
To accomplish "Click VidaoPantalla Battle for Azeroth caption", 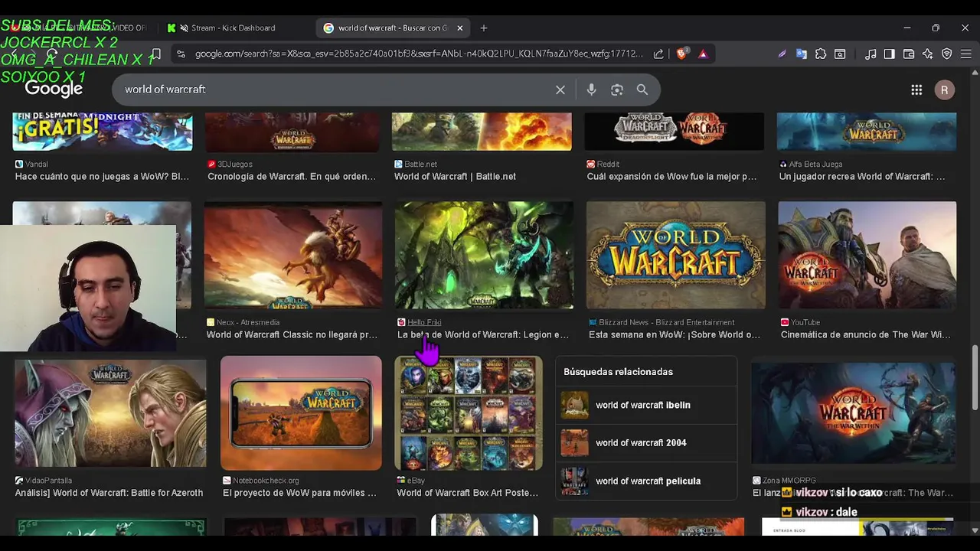I will click(x=109, y=493).
